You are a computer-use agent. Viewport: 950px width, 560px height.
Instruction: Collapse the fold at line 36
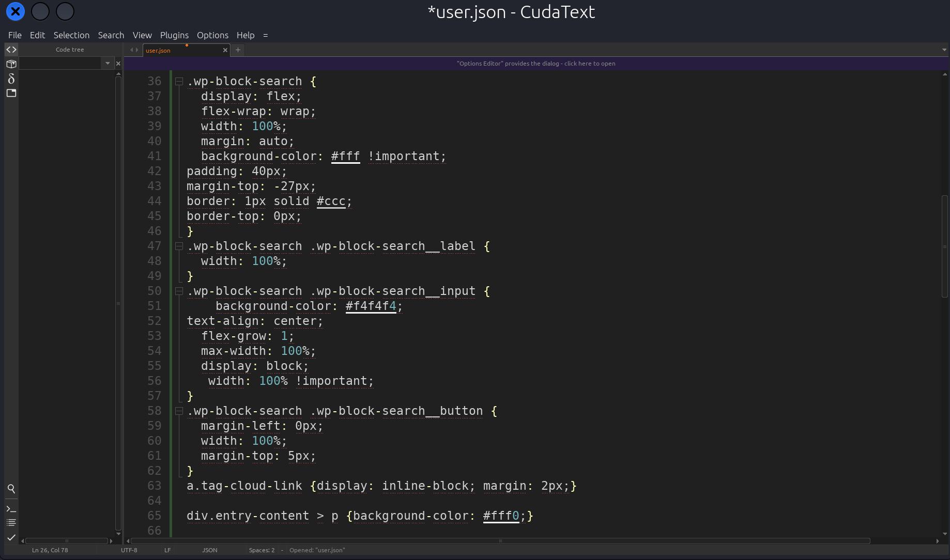coord(179,82)
